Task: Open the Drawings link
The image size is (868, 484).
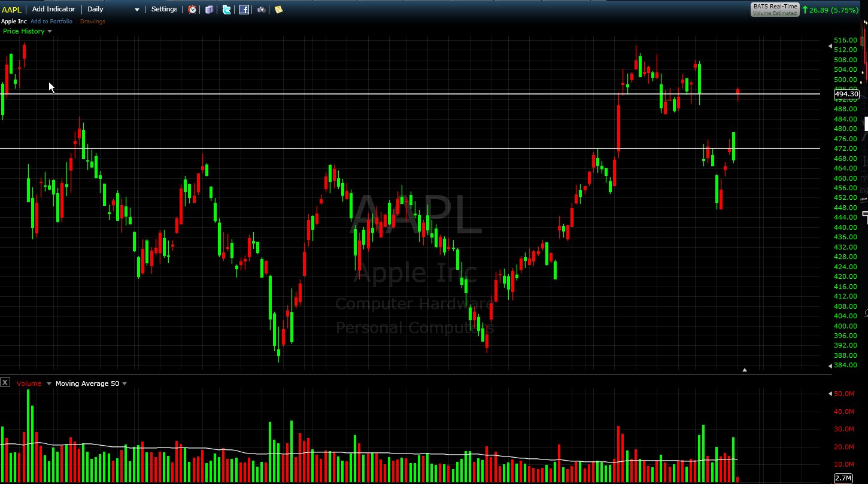Action: [x=93, y=22]
